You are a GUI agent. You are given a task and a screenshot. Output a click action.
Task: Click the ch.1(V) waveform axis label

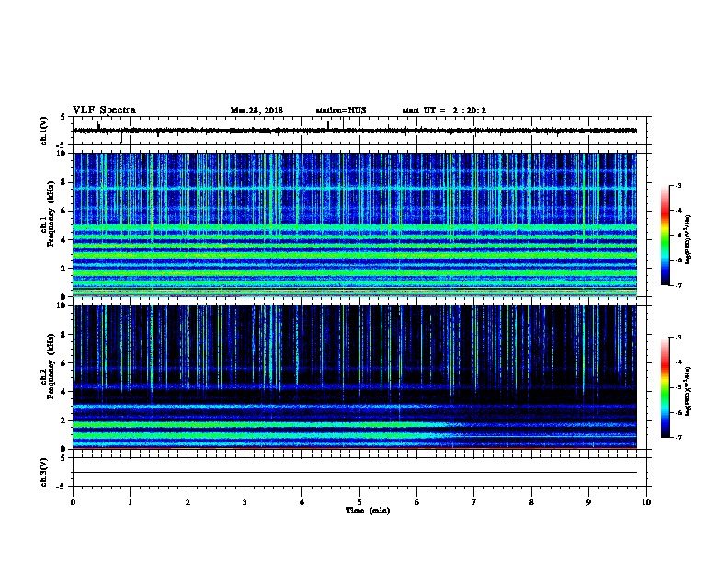(x=43, y=131)
